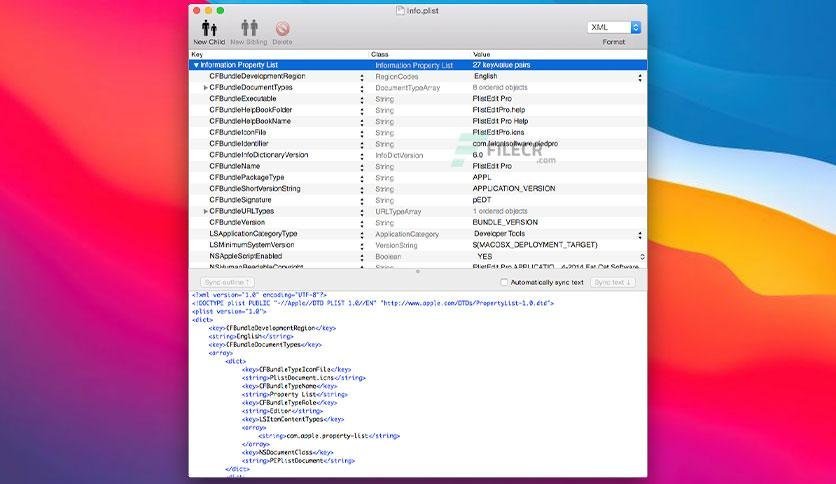The width and height of the screenshot is (836, 484).
Task: Open the XML format dropdown
Action: [x=614, y=27]
